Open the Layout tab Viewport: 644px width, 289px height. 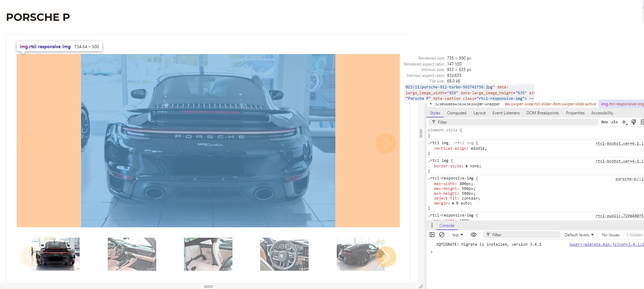(x=479, y=113)
